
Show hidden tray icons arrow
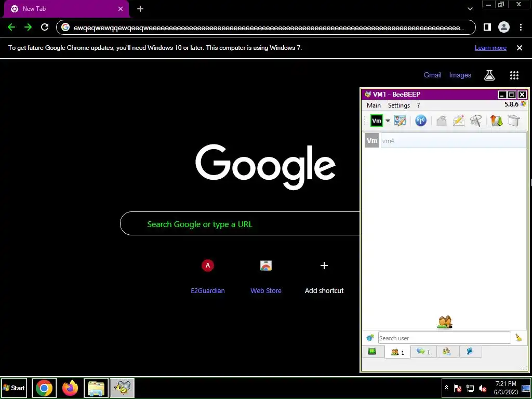(446, 388)
